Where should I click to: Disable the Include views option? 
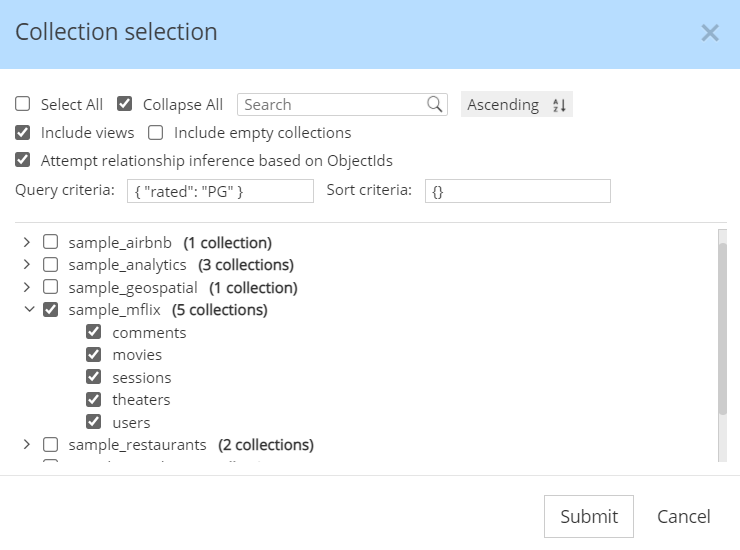click(x=23, y=132)
